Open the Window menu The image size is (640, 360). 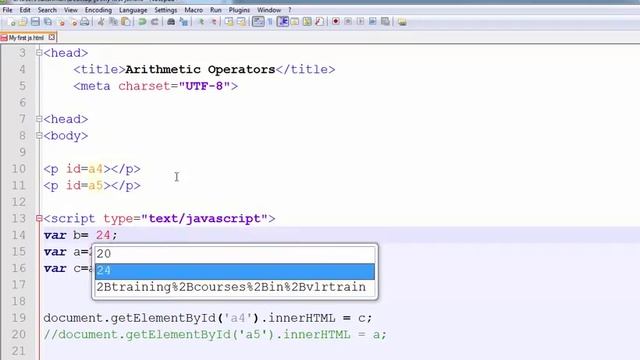269,10
